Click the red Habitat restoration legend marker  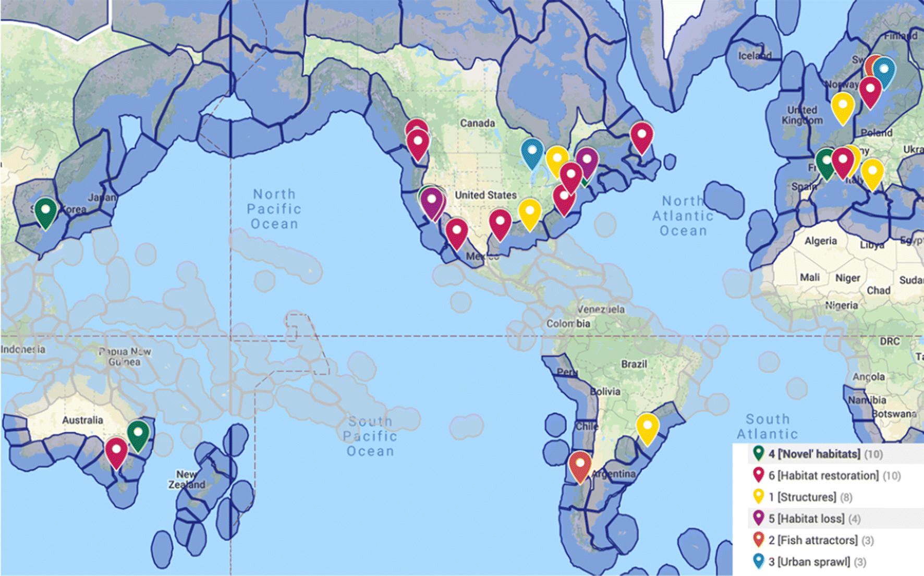tap(759, 475)
